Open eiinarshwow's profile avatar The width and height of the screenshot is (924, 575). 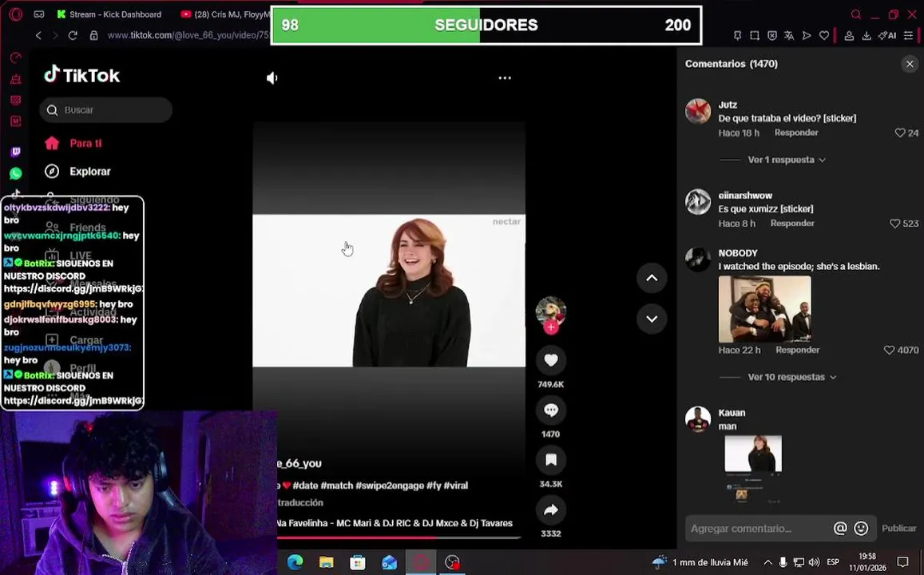pos(698,201)
